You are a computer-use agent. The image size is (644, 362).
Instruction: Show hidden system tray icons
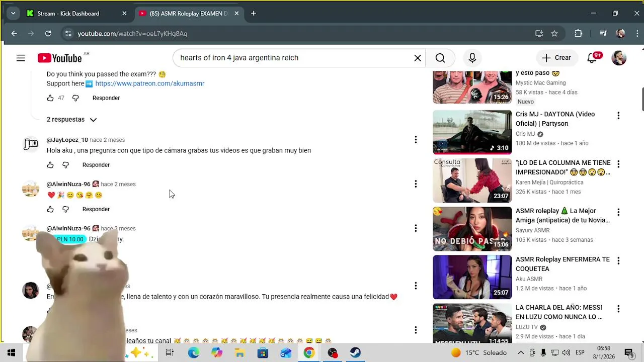[521, 352]
